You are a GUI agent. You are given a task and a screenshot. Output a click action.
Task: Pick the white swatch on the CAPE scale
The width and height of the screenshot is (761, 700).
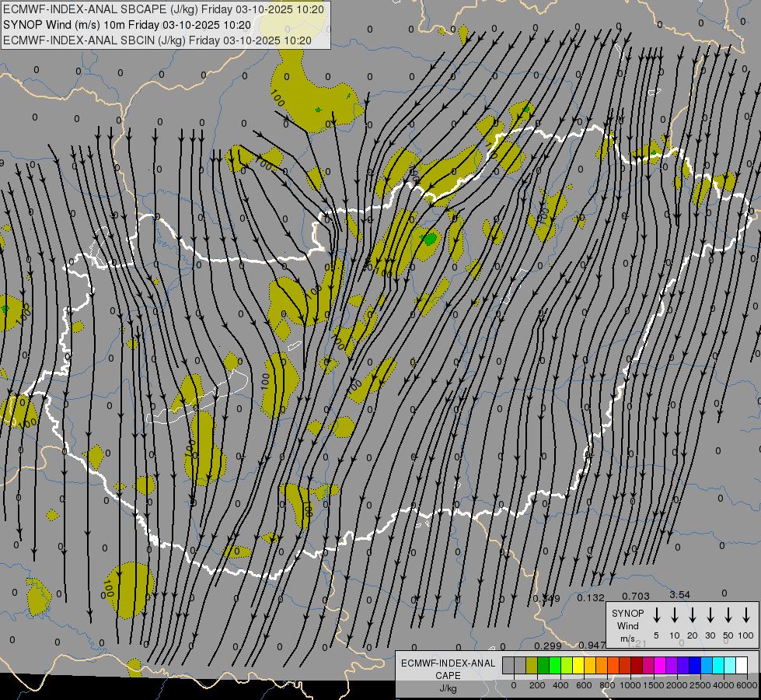click(741, 665)
